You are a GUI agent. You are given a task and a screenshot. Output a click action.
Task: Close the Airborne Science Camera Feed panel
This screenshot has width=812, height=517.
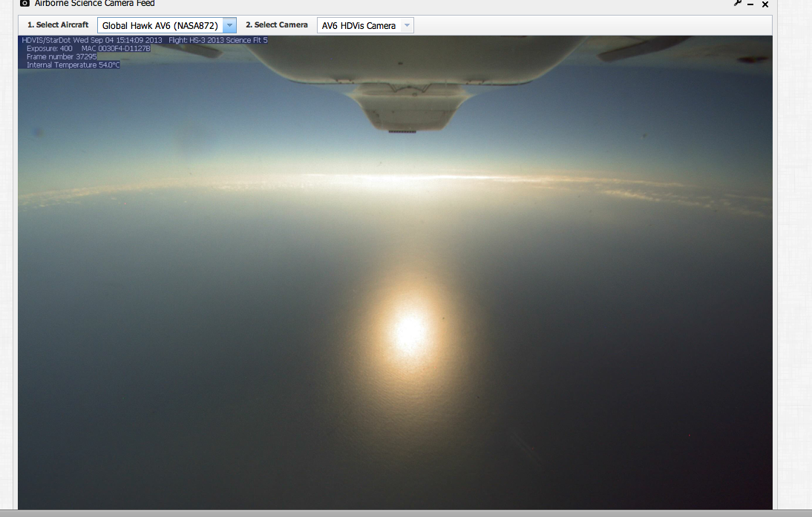(x=764, y=4)
